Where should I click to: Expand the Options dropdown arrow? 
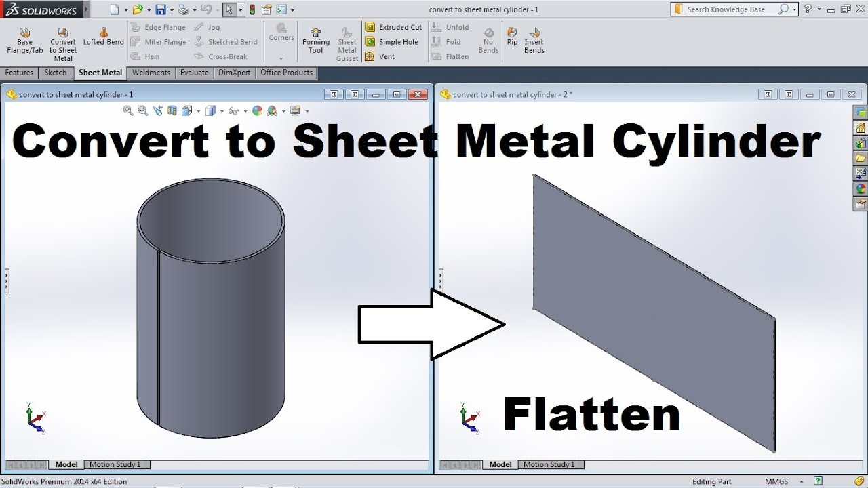[x=292, y=10]
